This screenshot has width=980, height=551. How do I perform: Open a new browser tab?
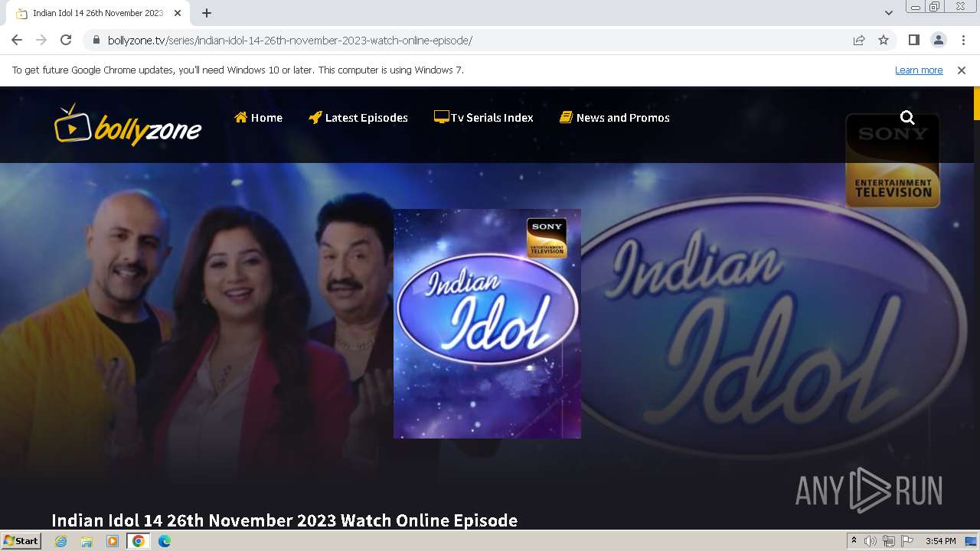point(207,13)
